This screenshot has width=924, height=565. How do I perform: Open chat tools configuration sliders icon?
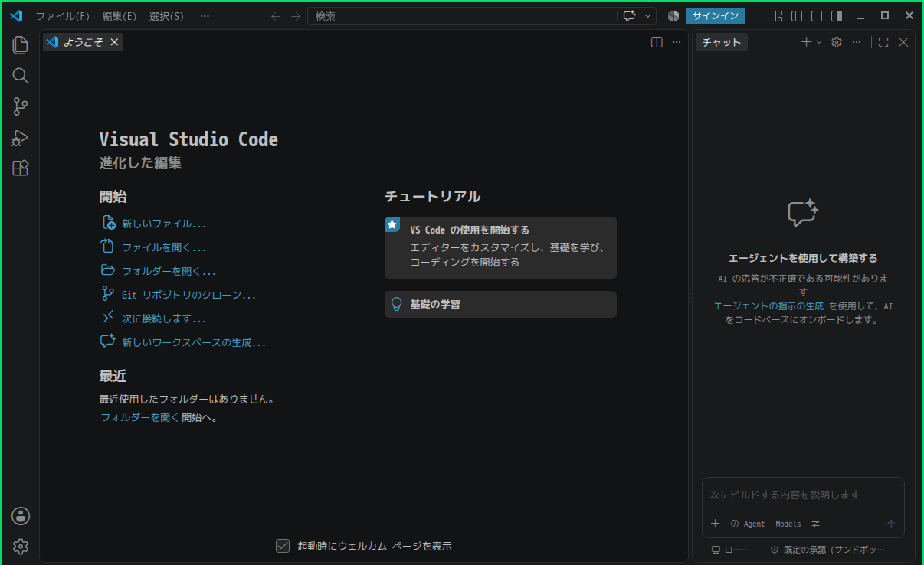(x=816, y=524)
